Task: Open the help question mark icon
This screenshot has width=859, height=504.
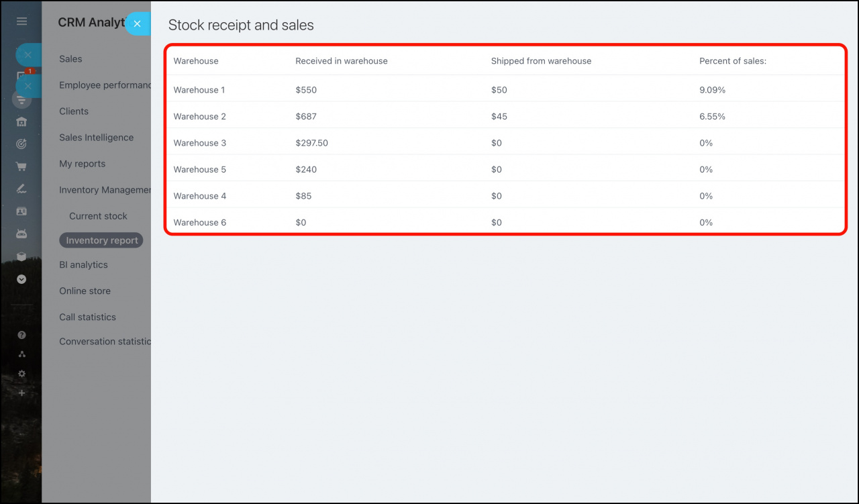Action: [x=21, y=335]
